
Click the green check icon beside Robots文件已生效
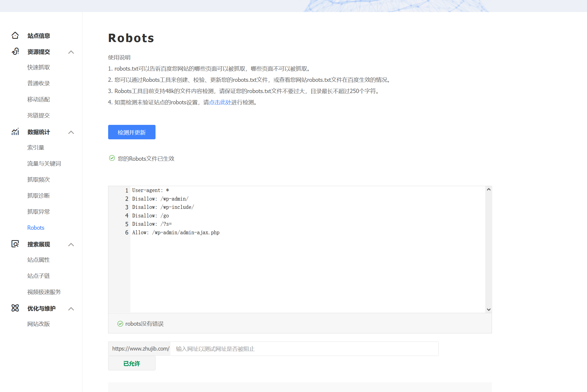112,158
